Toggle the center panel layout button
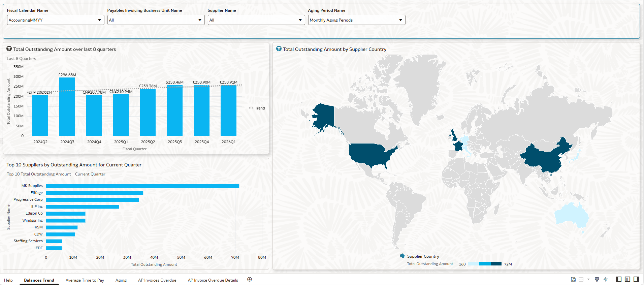The width and height of the screenshot is (644, 285). (627, 279)
